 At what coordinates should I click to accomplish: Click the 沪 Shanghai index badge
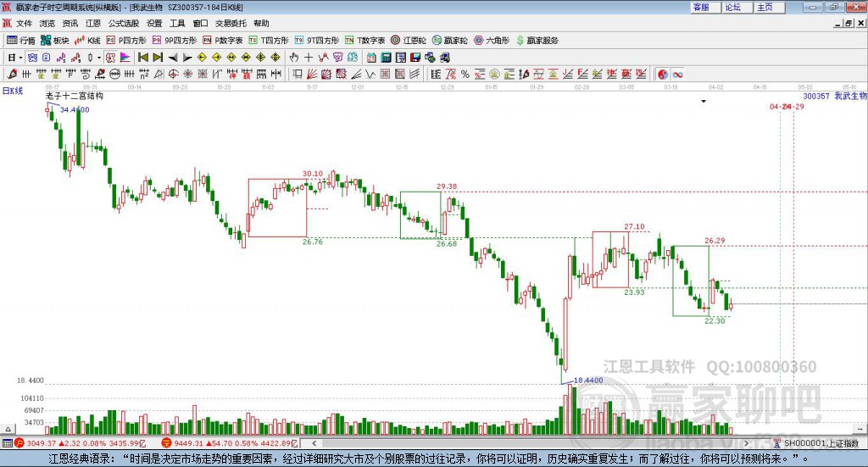click(19, 443)
